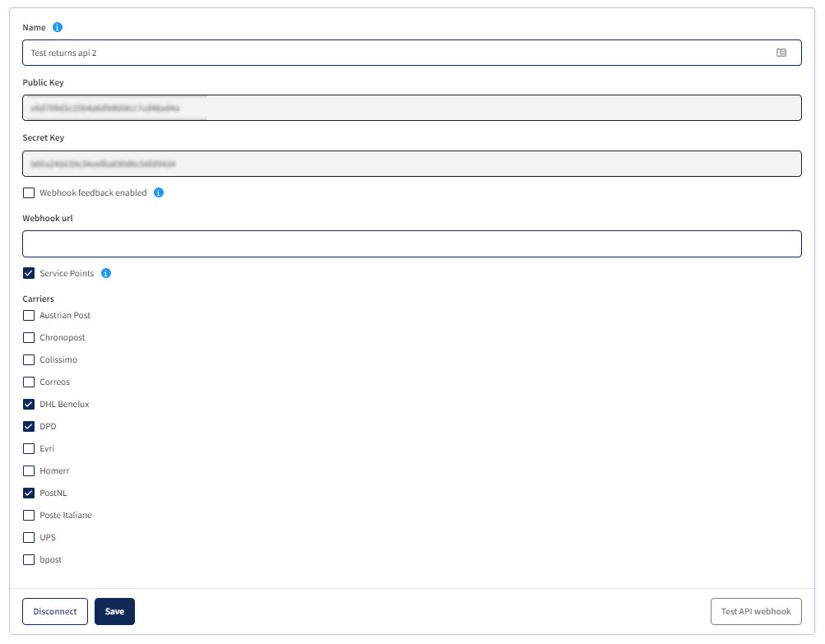
Task: Uncheck the DHL Benelux carrier checkbox
Action: click(29, 404)
